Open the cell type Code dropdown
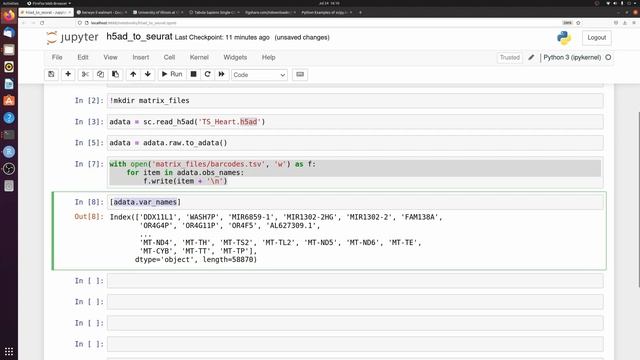 (259, 75)
